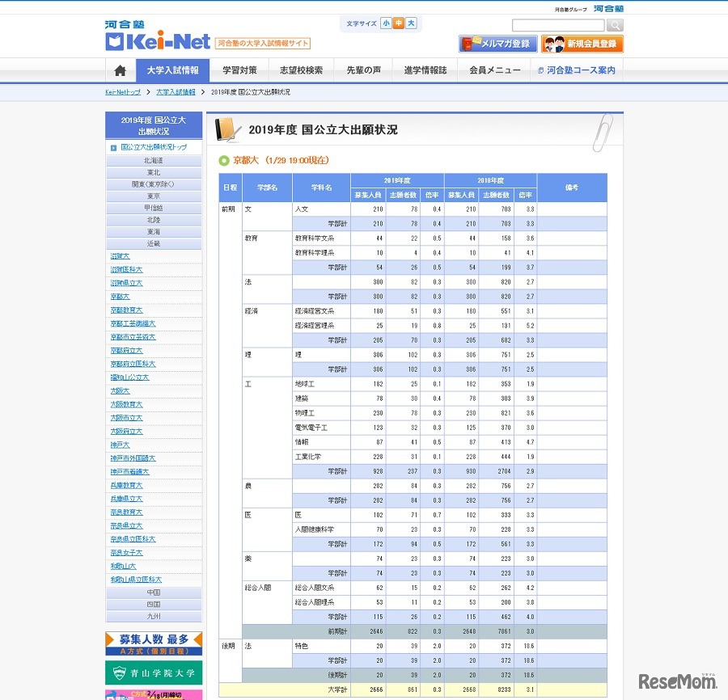Expand the 九州 region section
Viewport: 728px width, 700px height.
pyautogui.click(x=153, y=617)
